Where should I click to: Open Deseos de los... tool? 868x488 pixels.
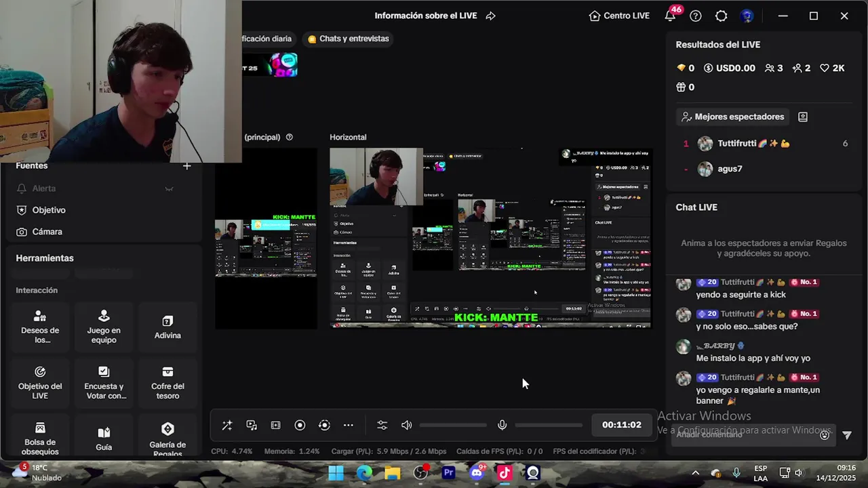(40, 326)
